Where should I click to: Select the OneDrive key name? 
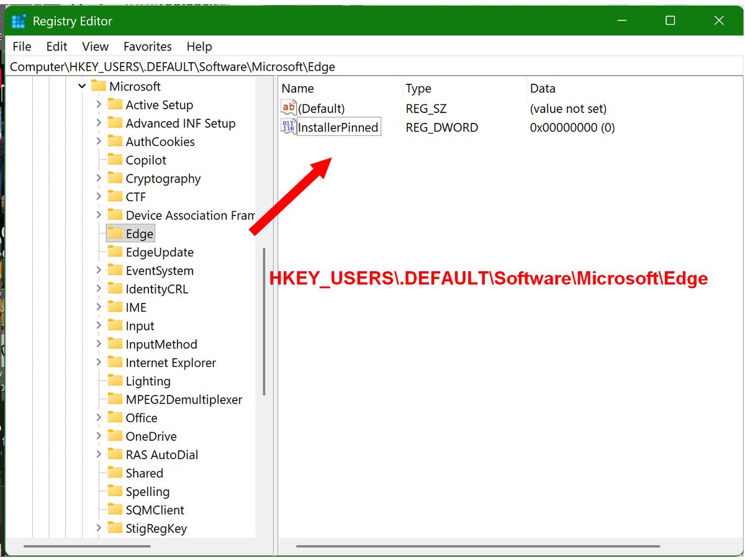tap(151, 436)
